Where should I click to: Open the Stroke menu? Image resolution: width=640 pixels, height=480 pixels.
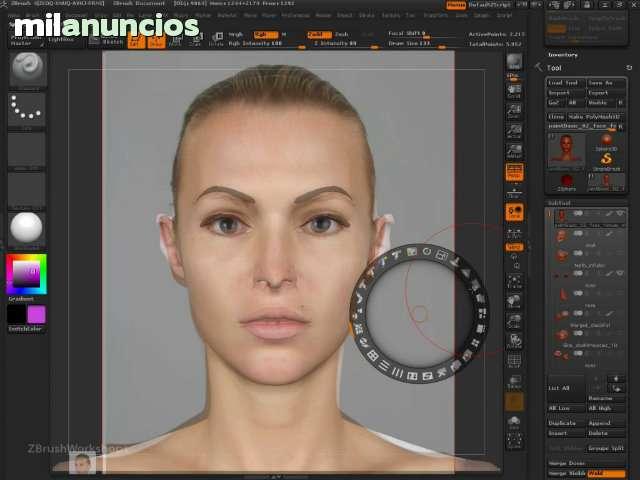point(366,16)
